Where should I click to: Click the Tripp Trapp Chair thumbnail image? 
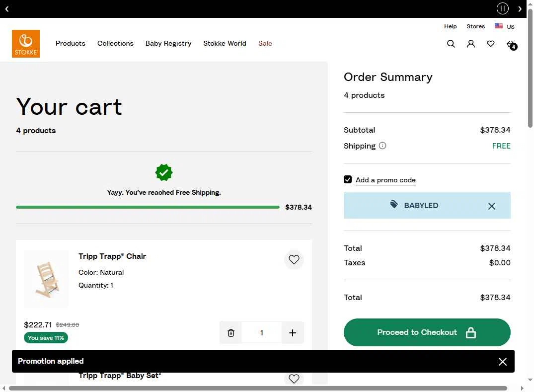click(x=46, y=279)
